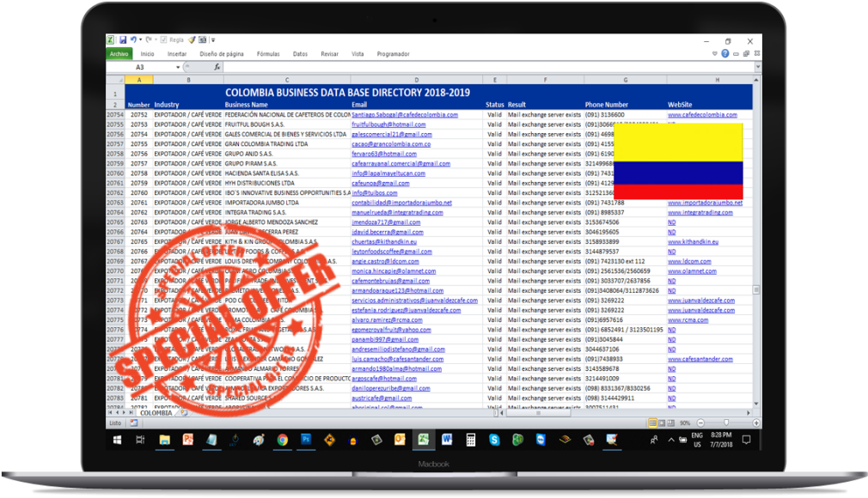Click the broom clear-format icon

tap(193, 39)
